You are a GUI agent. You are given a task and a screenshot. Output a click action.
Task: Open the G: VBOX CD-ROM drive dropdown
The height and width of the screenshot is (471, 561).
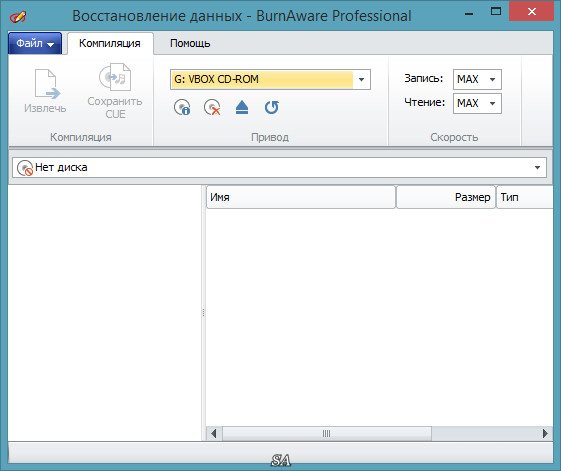(x=361, y=79)
